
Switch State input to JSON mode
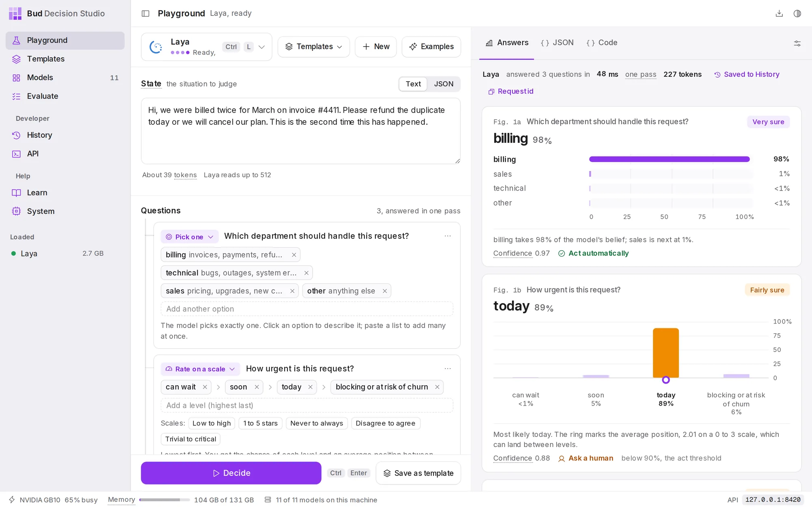point(443,84)
